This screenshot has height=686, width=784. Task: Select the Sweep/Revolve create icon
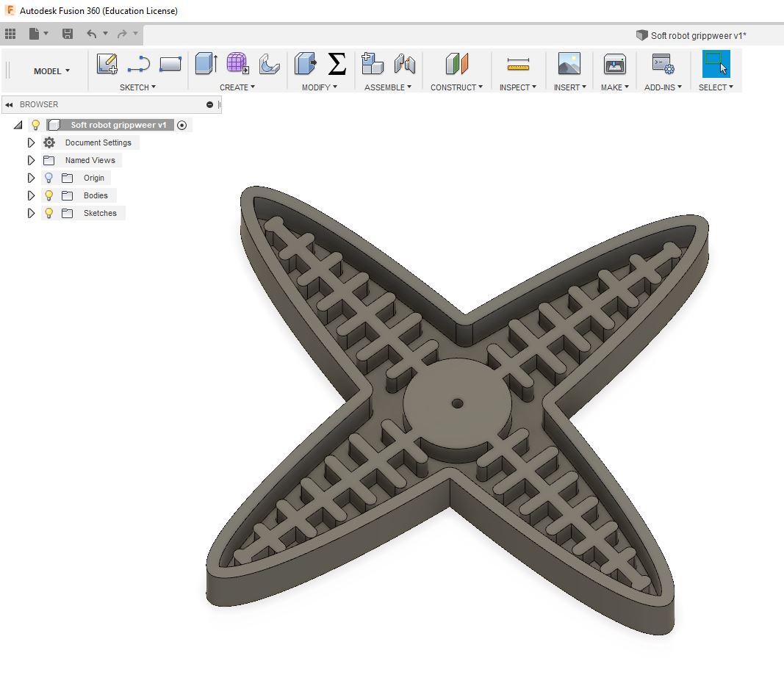click(269, 64)
